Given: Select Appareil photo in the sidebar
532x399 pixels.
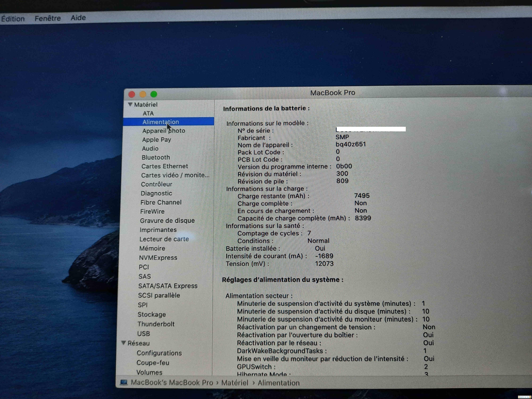Looking at the screenshot, I should [x=164, y=131].
